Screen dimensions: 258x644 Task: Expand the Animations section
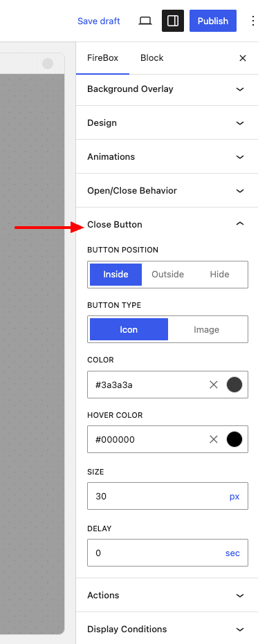[x=167, y=157]
